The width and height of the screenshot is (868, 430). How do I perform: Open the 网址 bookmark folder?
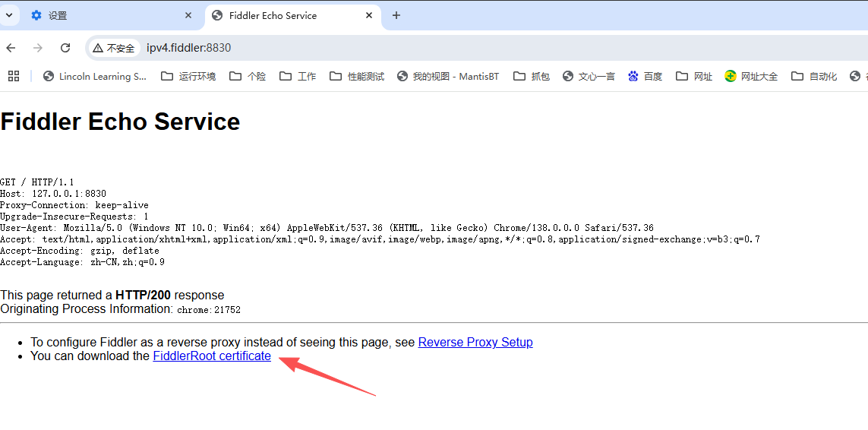pyautogui.click(x=694, y=77)
